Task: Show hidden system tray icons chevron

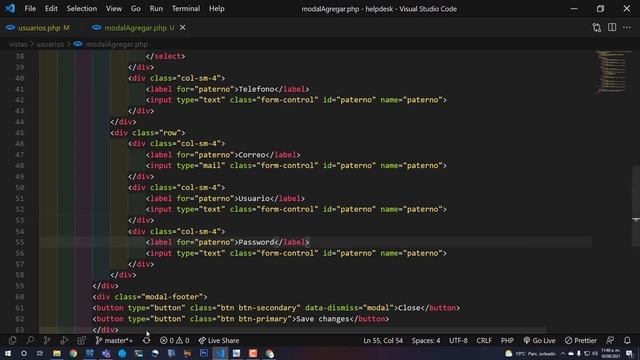Action: (x=563, y=353)
